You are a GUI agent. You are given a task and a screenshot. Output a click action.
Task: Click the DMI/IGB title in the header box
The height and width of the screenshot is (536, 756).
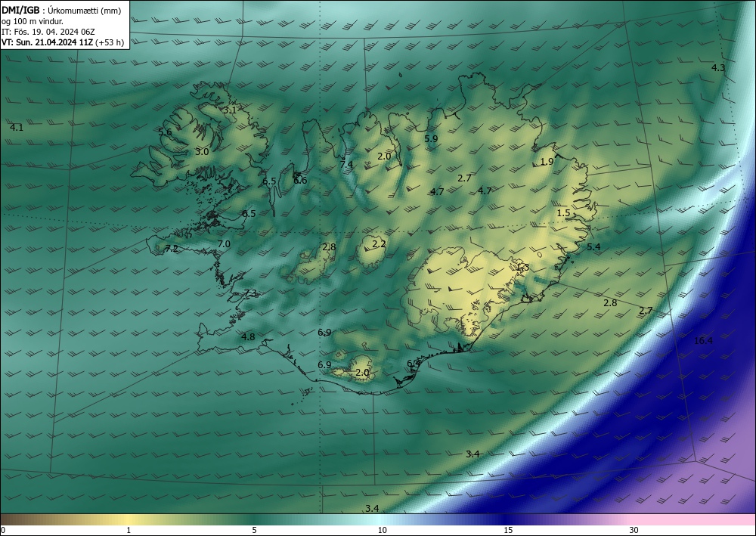click(20, 11)
